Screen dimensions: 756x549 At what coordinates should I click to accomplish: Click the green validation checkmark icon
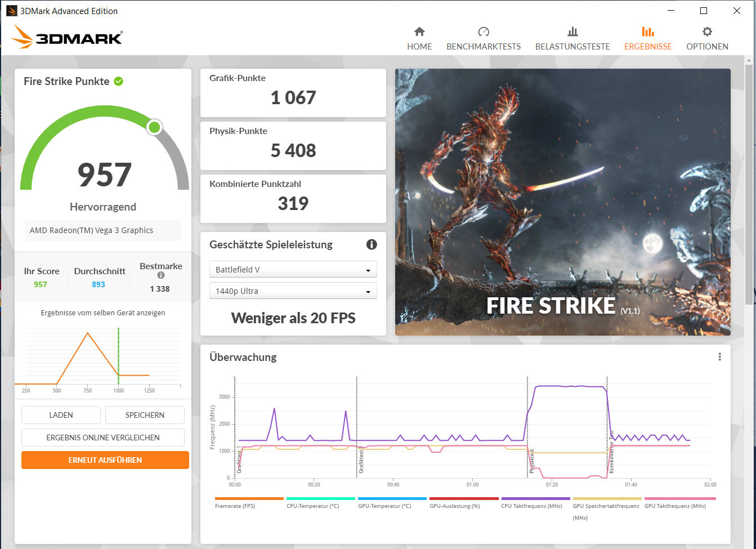click(x=118, y=81)
